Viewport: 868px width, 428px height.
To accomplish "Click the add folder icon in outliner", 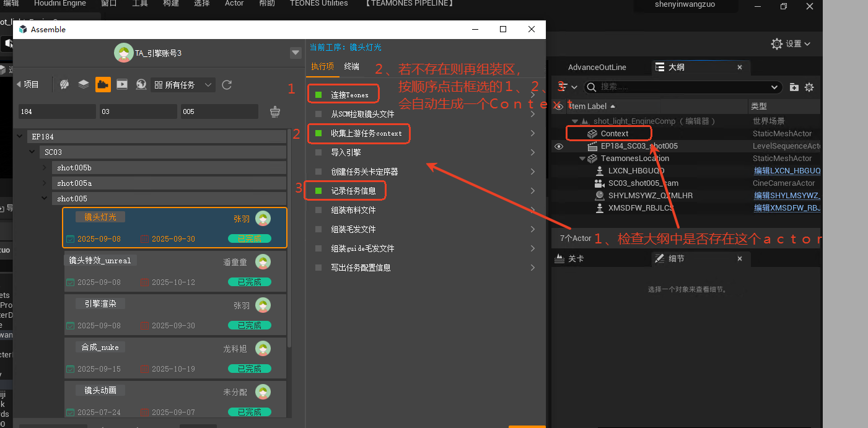I will (x=794, y=87).
